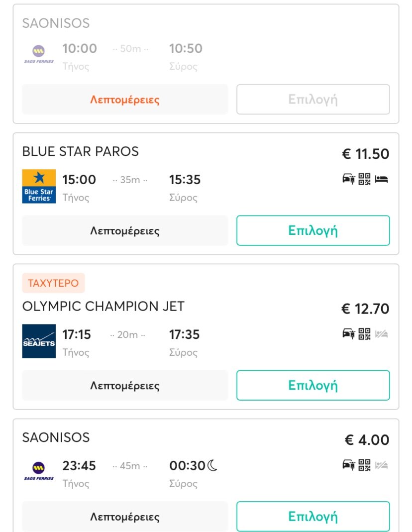Expand Λεπτομέρειες for Blue Star Paros
The image size is (412, 532).
(125, 231)
